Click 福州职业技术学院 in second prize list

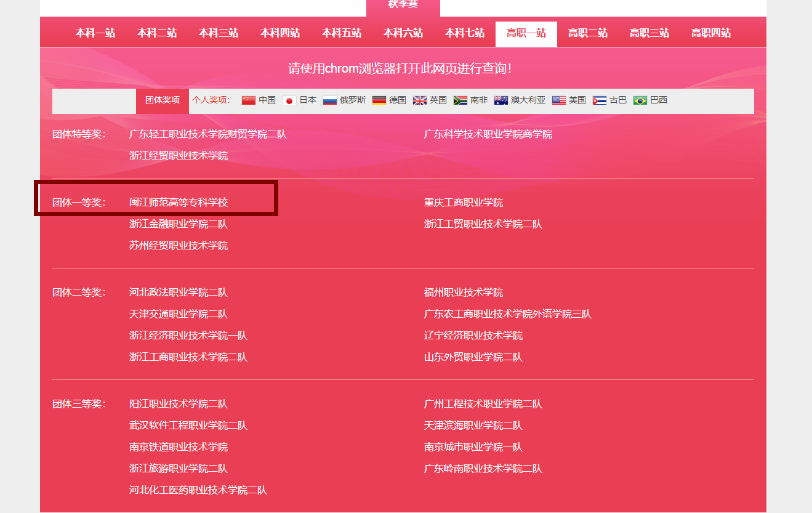pos(464,293)
